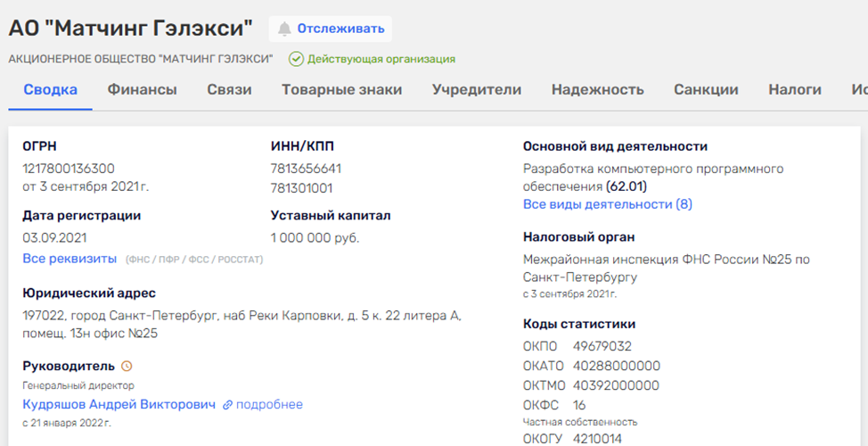Click the ОКАТО code 40288000000

617,367
